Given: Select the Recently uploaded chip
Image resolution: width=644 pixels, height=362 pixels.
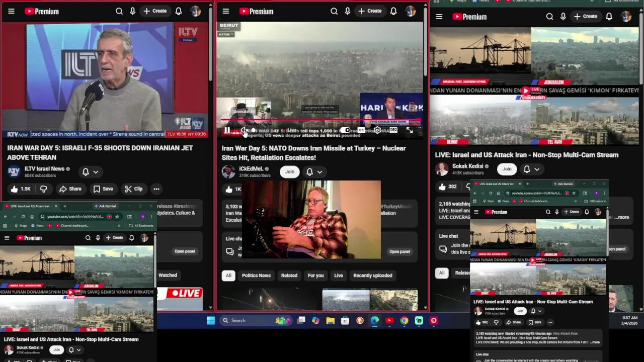Looking at the screenshot, I should pos(373,276).
